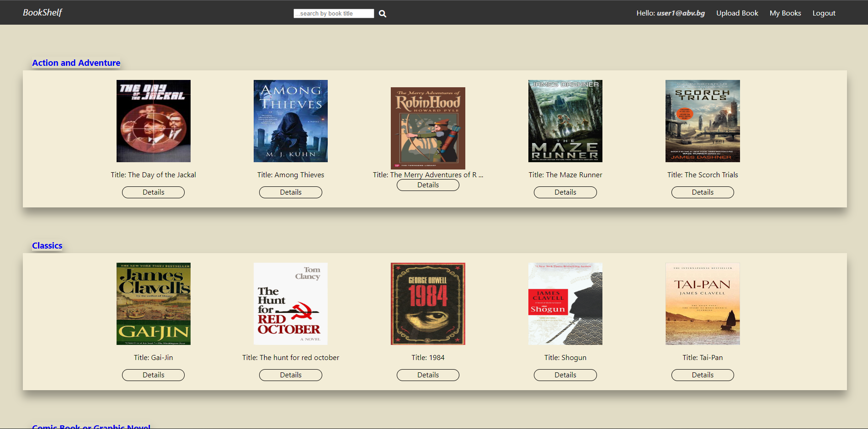Viewport: 868px width, 429px height.
Task: Show Details for Shogun
Action: [x=565, y=375]
